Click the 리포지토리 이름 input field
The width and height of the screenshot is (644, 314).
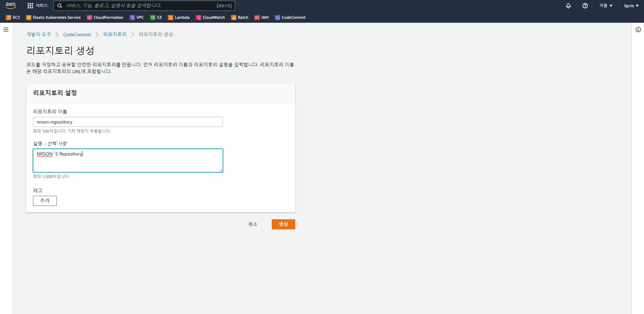pyautogui.click(x=128, y=122)
